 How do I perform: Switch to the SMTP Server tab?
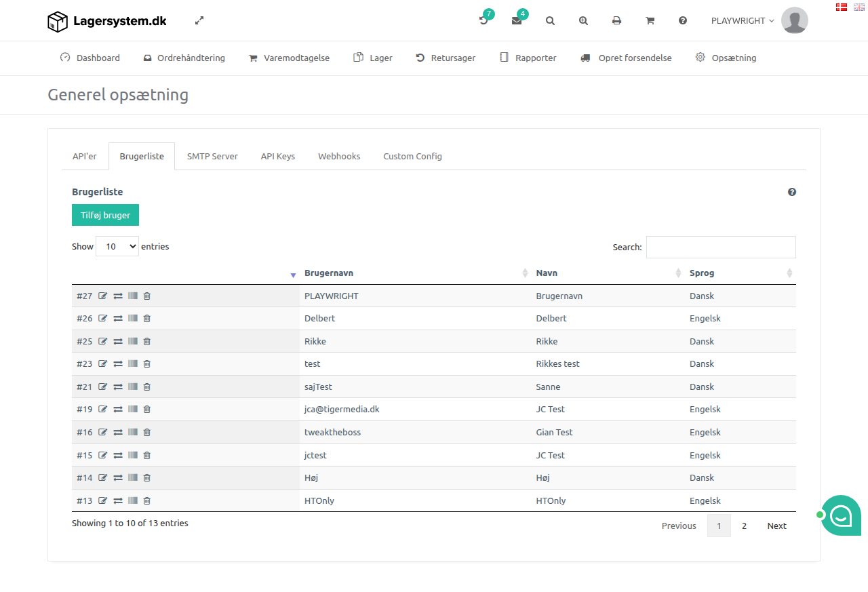point(212,156)
